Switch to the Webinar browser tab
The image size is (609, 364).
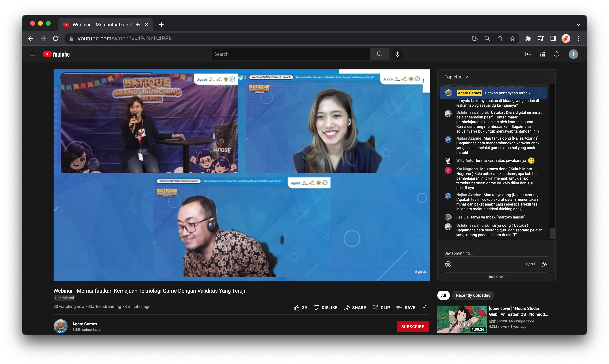click(x=106, y=25)
